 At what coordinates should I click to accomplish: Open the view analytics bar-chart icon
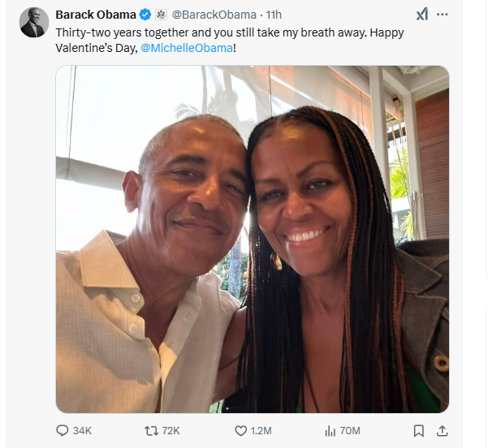pyautogui.click(x=330, y=430)
